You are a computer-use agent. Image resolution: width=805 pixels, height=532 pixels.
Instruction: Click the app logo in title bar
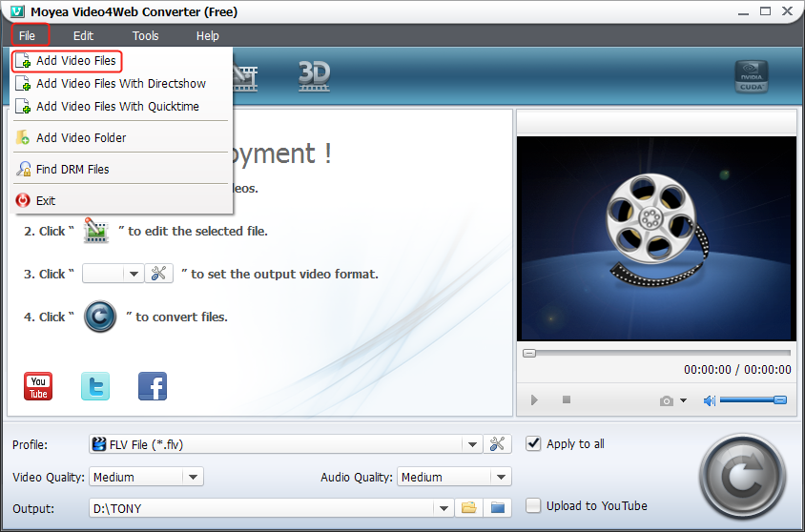pos(17,11)
